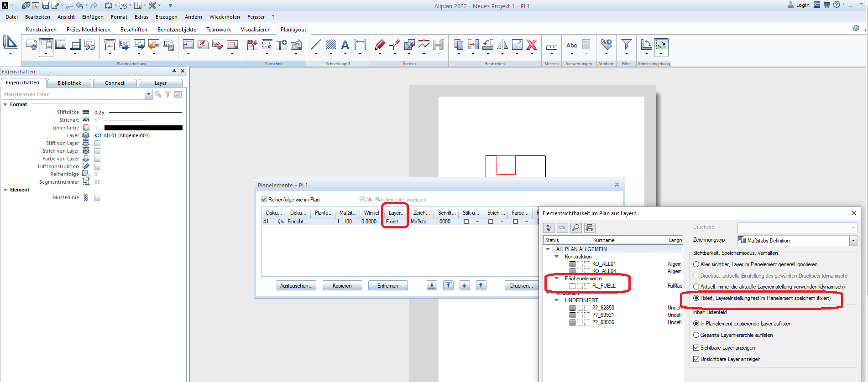Open the Bibliothek tab
The image size is (868, 382).
[x=69, y=83]
